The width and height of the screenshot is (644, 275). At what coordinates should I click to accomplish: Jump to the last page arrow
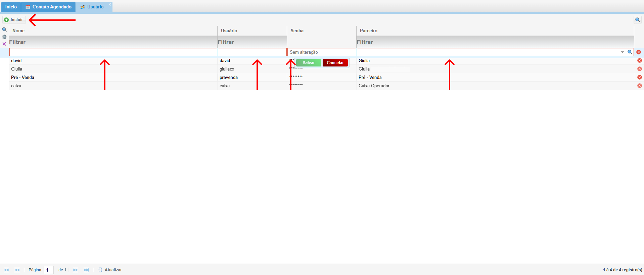click(86, 270)
